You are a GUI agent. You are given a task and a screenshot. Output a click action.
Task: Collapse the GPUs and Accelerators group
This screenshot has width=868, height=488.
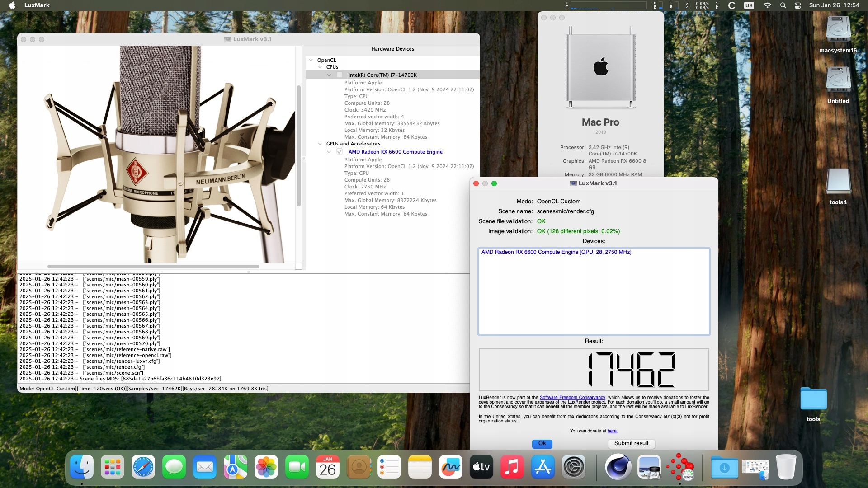(x=320, y=144)
